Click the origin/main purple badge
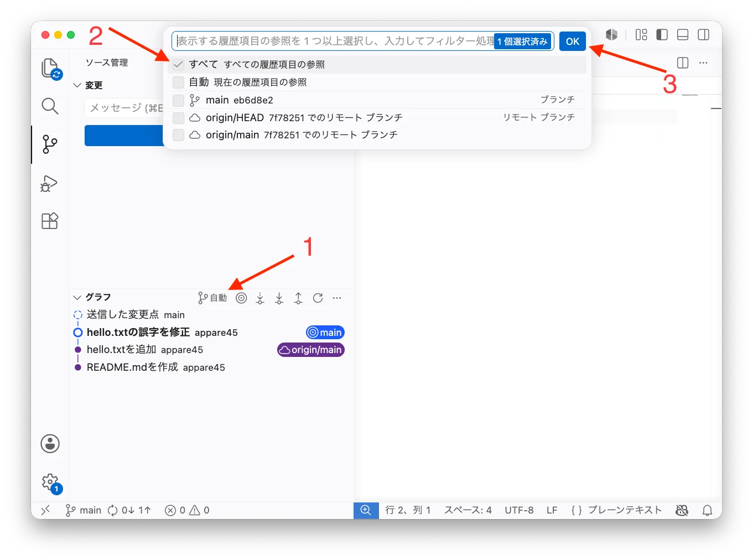The width and height of the screenshot is (753, 560). (311, 350)
